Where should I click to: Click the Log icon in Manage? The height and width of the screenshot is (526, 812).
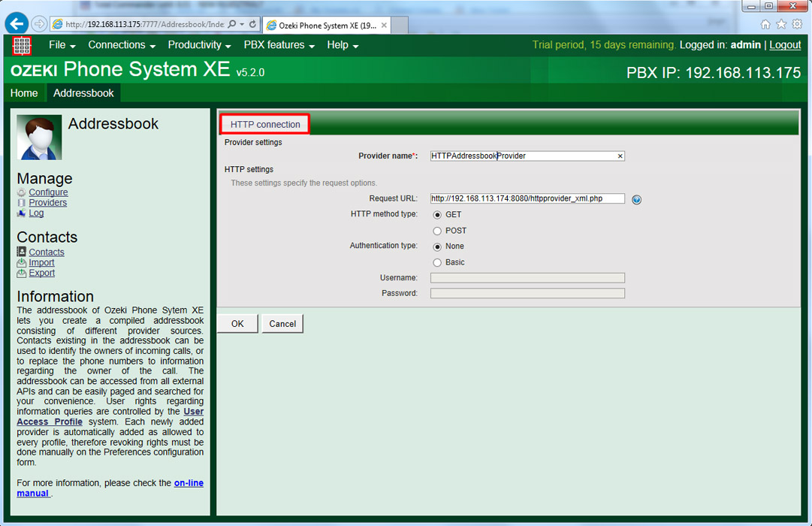pos(21,213)
